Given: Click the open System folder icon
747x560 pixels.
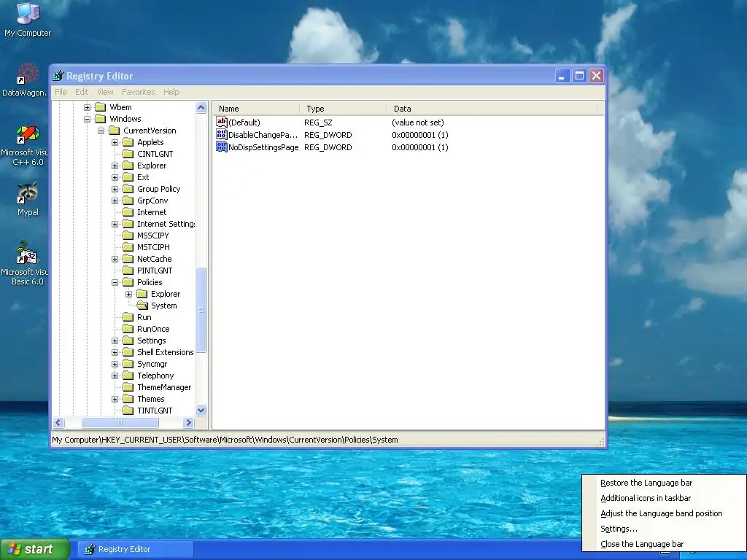Looking at the screenshot, I should pyautogui.click(x=142, y=306).
